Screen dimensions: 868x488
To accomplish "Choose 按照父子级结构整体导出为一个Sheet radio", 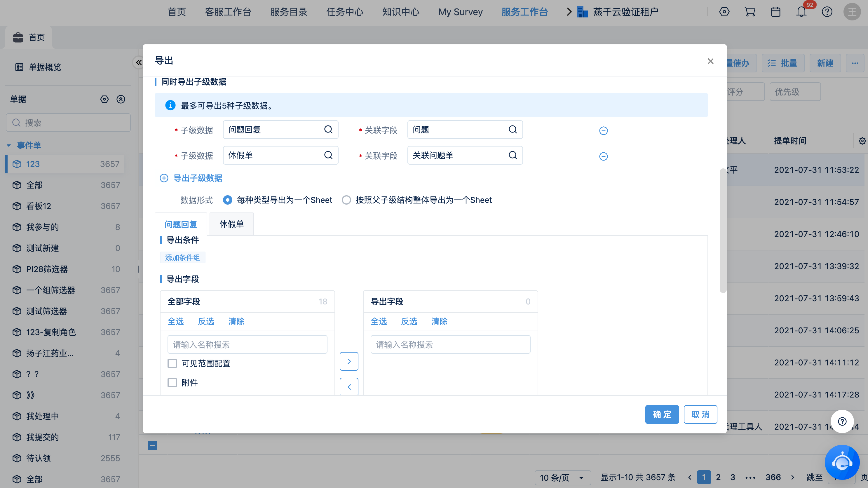I will coord(346,200).
